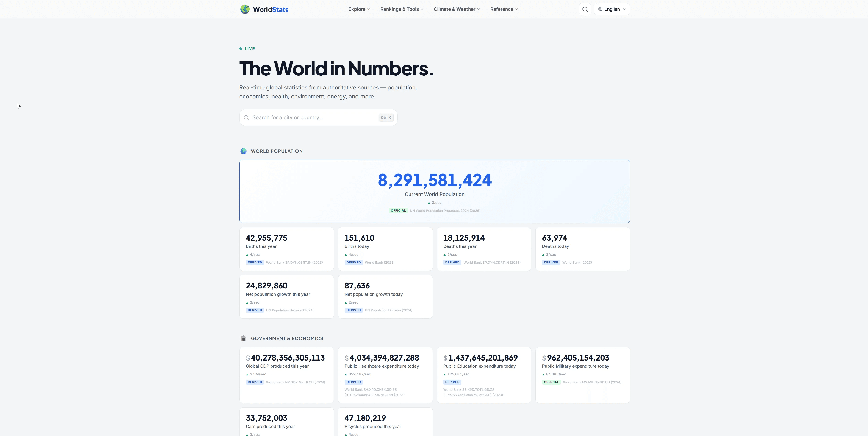
Task: Open the Cars produced this year card
Action: [286, 422]
